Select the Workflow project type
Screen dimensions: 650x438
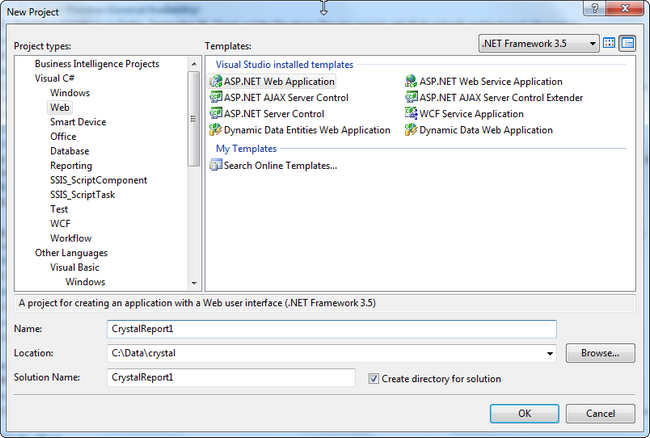(x=71, y=238)
